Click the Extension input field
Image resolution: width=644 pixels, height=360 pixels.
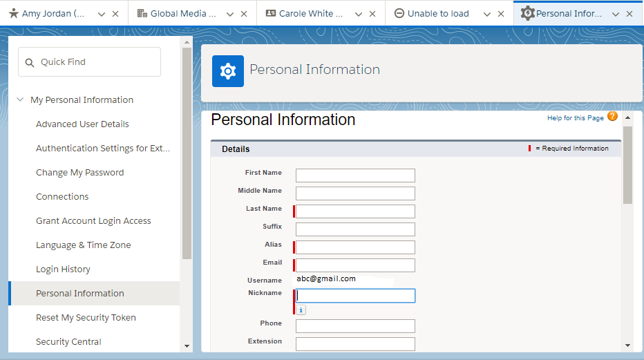355,344
